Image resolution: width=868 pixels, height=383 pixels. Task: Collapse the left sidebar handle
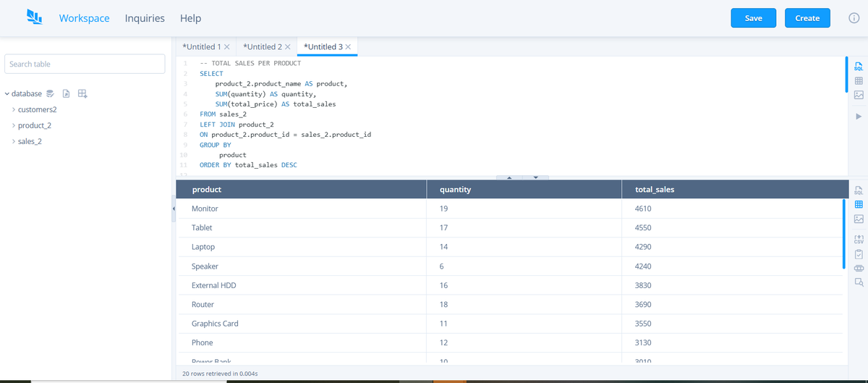click(174, 209)
